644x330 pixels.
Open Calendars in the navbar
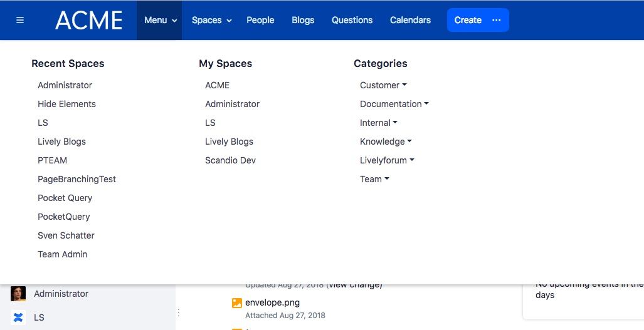pos(410,20)
